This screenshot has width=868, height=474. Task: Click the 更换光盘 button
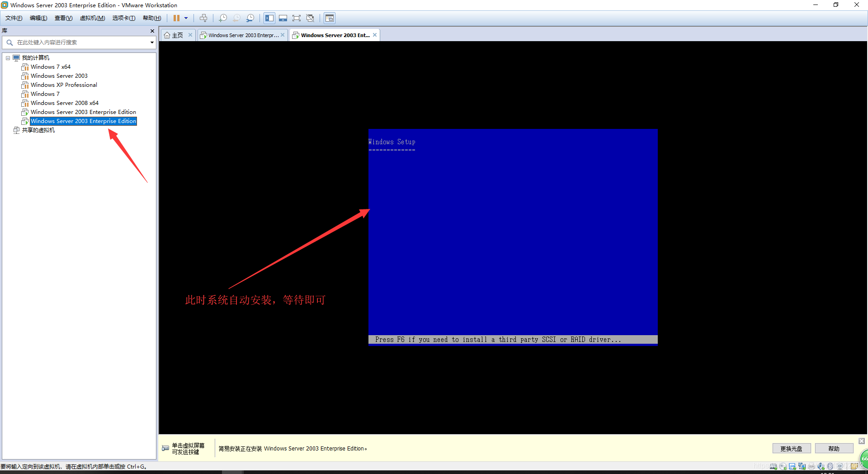coord(791,449)
